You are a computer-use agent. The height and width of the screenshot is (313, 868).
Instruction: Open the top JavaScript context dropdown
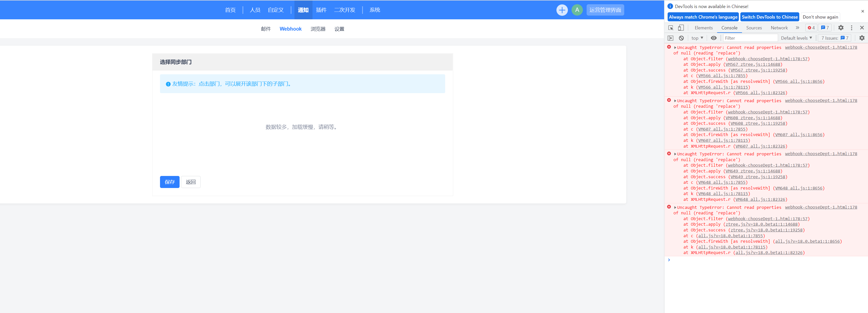[x=697, y=38]
